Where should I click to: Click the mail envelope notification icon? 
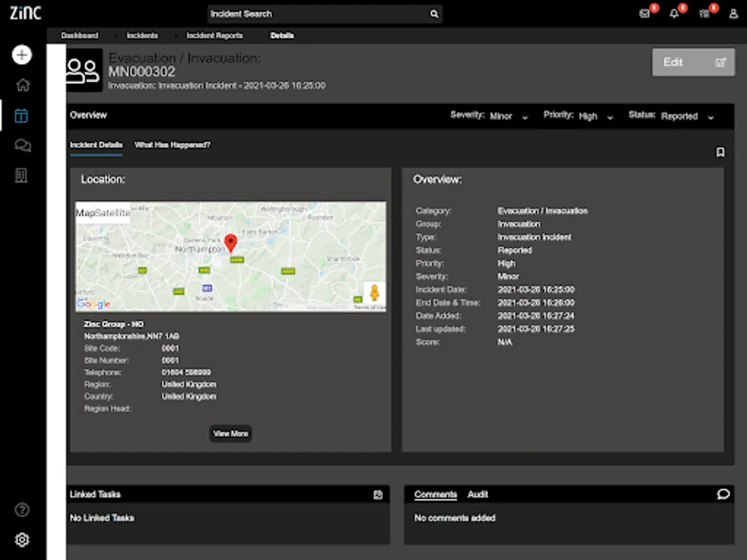click(645, 14)
